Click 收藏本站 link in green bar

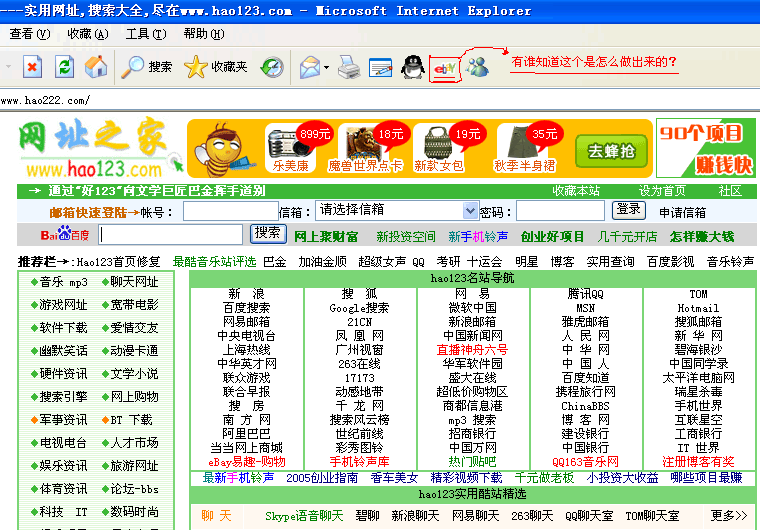(x=576, y=191)
